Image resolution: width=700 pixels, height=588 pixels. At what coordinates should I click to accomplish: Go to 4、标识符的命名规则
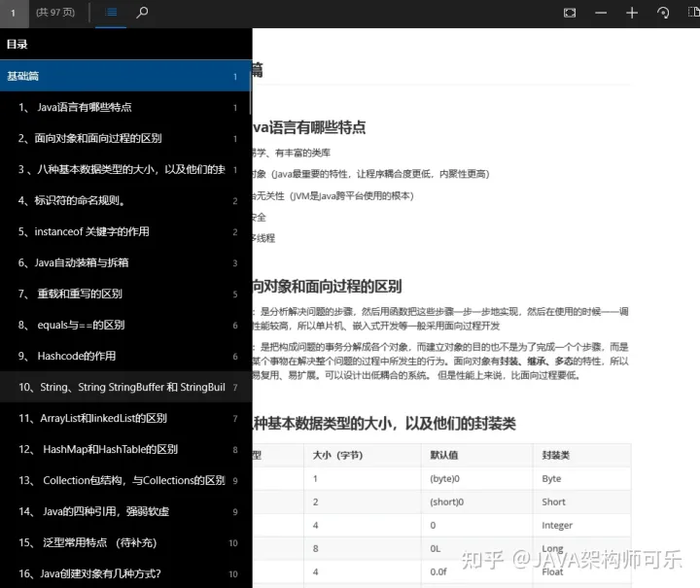click(x=125, y=201)
